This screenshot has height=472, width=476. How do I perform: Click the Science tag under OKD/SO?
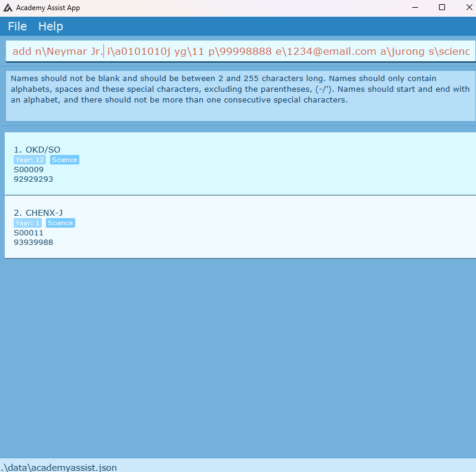tap(64, 160)
